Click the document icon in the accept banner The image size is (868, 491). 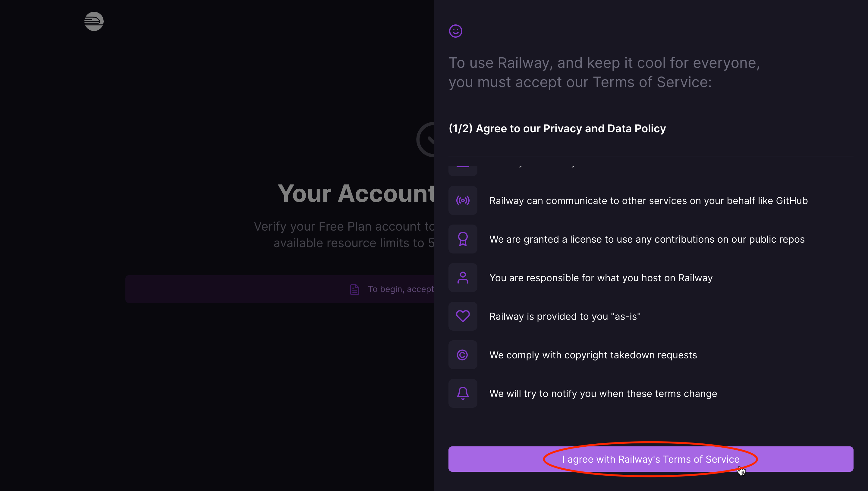click(354, 289)
